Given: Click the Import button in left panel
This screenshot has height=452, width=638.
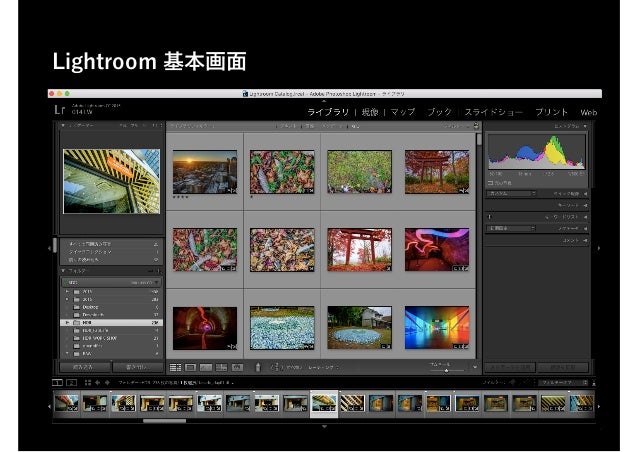Looking at the screenshot, I should 87,368.
